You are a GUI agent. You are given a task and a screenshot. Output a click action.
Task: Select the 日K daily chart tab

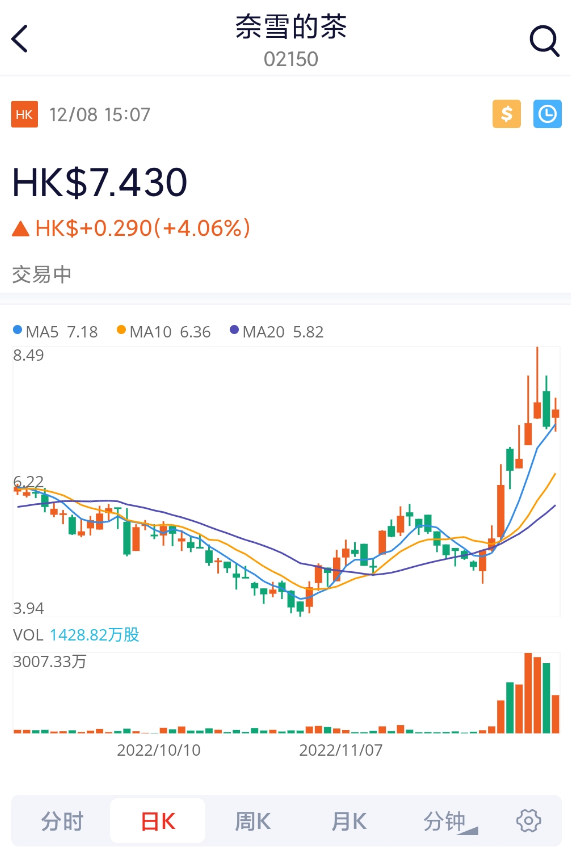(158, 821)
